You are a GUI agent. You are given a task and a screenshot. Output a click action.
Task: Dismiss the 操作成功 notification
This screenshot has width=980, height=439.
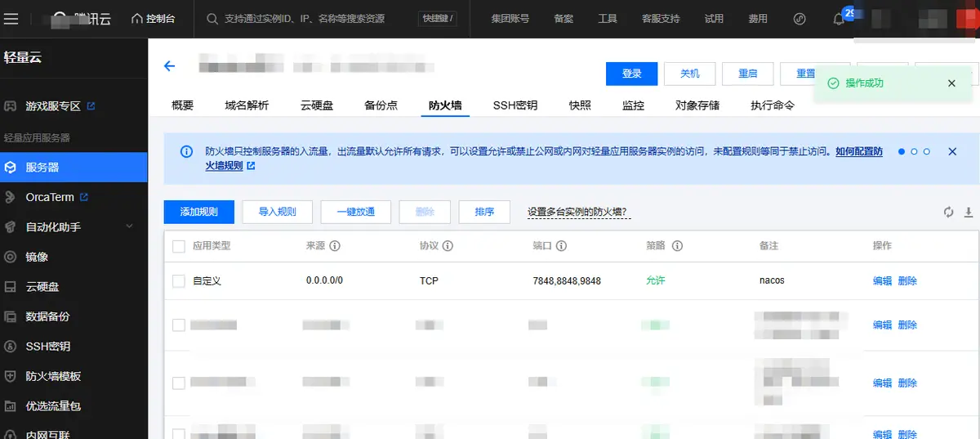pos(951,83)
